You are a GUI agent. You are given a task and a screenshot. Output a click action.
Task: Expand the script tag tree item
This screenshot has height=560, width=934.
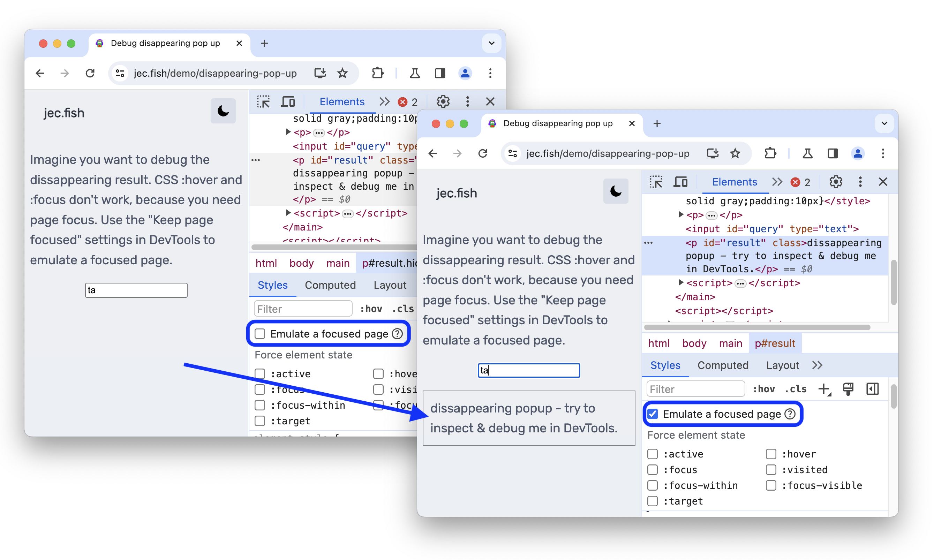pos(680,282)
